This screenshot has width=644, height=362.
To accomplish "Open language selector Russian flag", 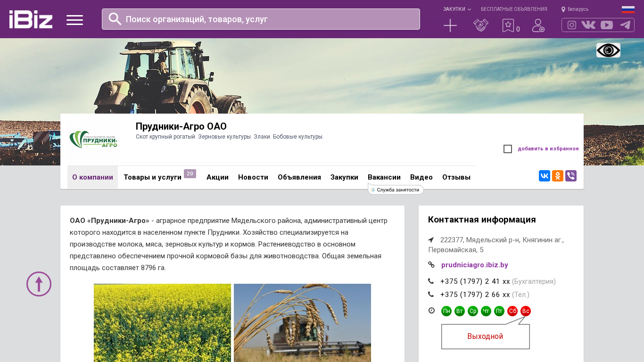I will (x=628, y=9).
